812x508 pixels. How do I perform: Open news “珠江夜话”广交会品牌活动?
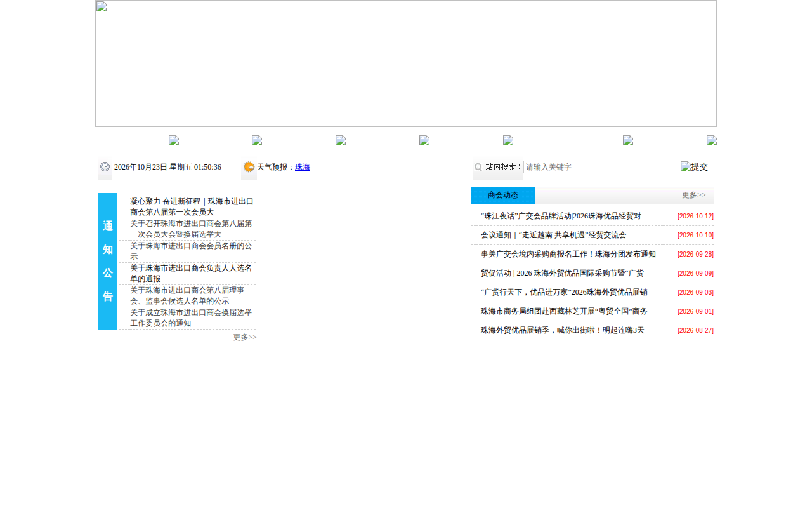tap(561, 217)
